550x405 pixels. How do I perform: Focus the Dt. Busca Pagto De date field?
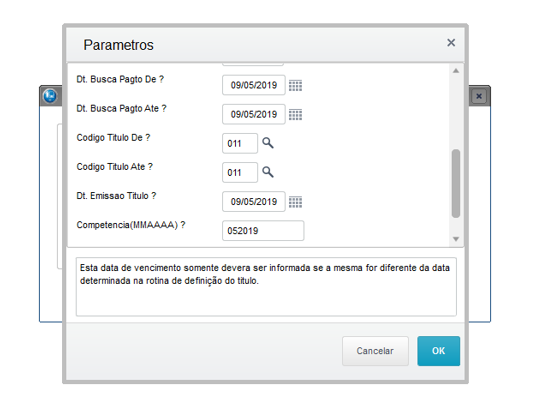254,85
